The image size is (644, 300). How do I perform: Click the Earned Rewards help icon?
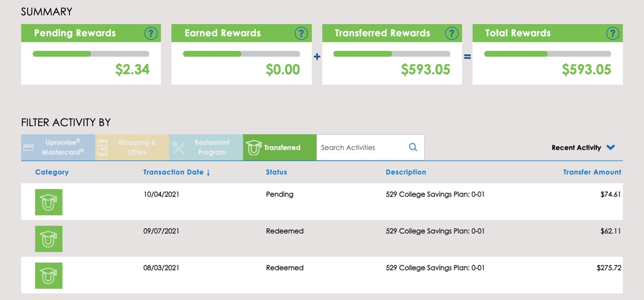[301, 33]
